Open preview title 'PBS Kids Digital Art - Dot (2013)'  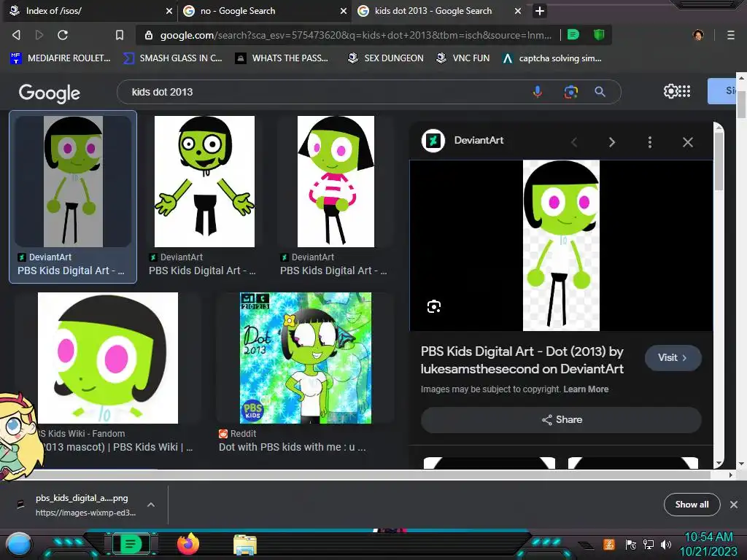522,360
